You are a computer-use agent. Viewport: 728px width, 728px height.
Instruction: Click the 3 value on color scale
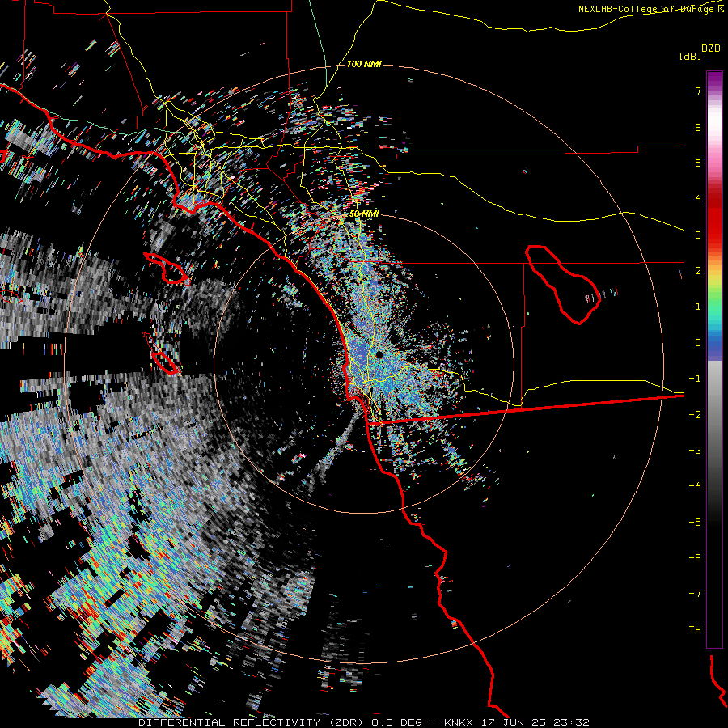point(698,235)
